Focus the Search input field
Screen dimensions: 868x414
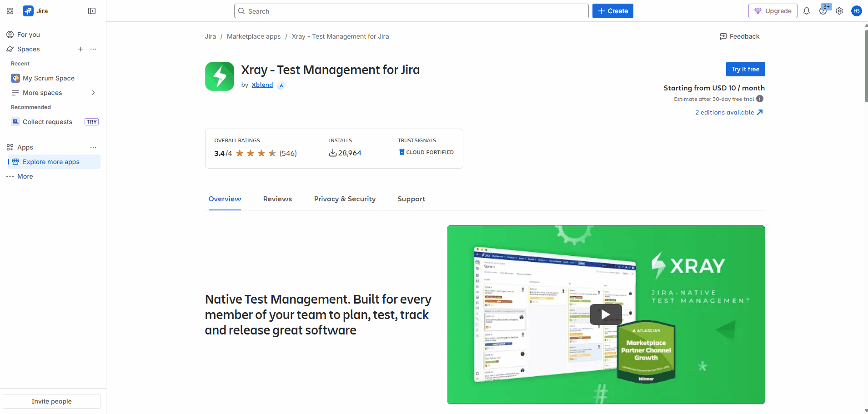coord(411,11)
